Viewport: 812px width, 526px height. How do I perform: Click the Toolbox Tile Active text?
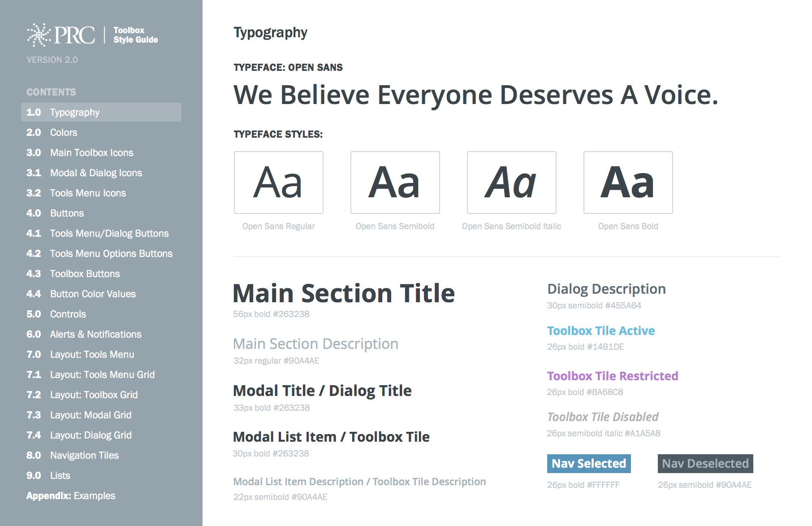601,331
